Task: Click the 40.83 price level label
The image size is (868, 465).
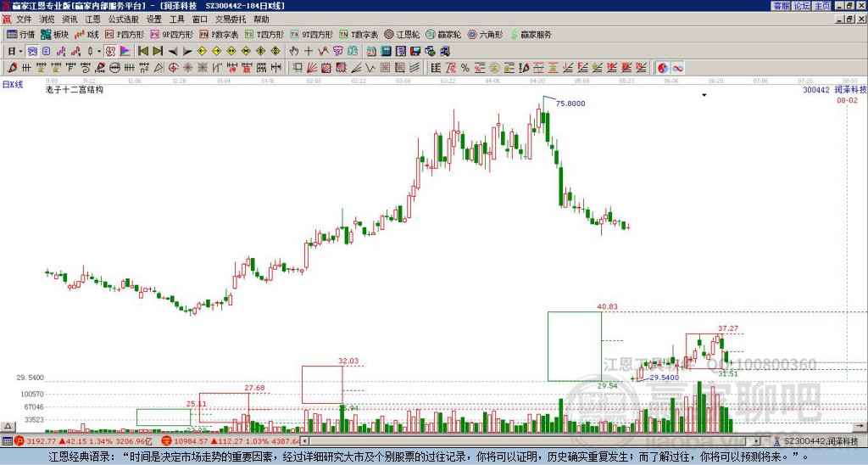Action: (607, 306)
